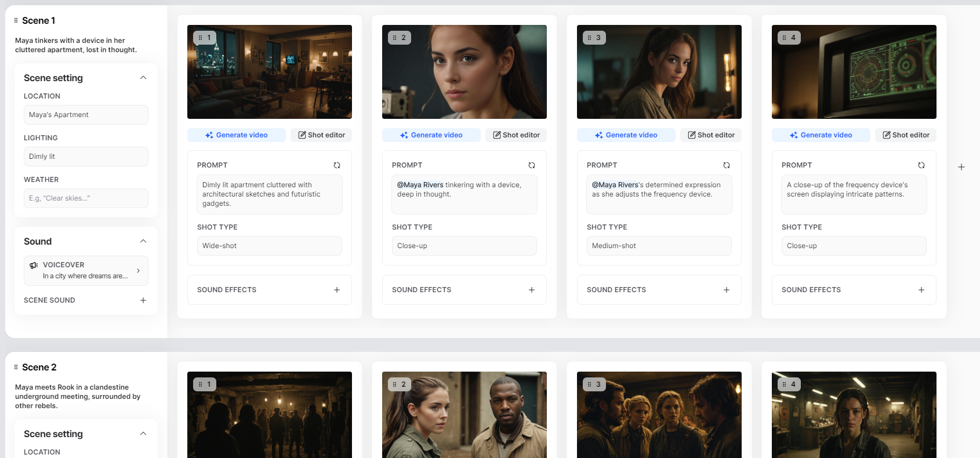The width and height of the screenshot is (980, 458).
Task: Click the @Maya Rivers mention in shot 2
Action: pos(420,185)
